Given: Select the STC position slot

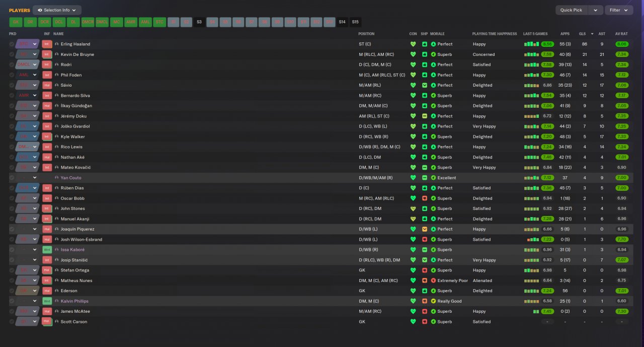Looking at the screenshot, I should (159, 22).
